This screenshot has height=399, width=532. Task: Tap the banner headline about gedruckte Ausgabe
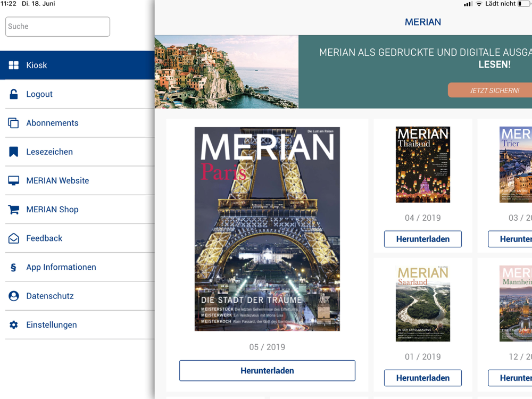[x=426, y=58]
